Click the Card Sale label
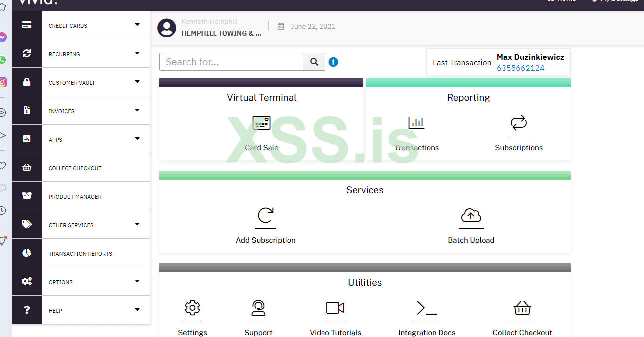644x337 pixels. (262, 148)
